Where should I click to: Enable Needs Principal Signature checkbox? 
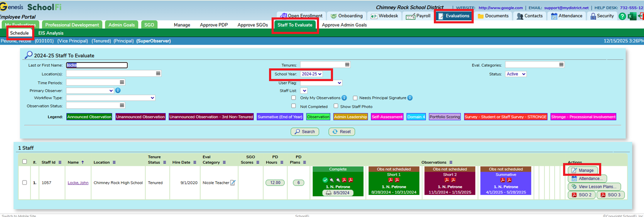coord(355,98)
